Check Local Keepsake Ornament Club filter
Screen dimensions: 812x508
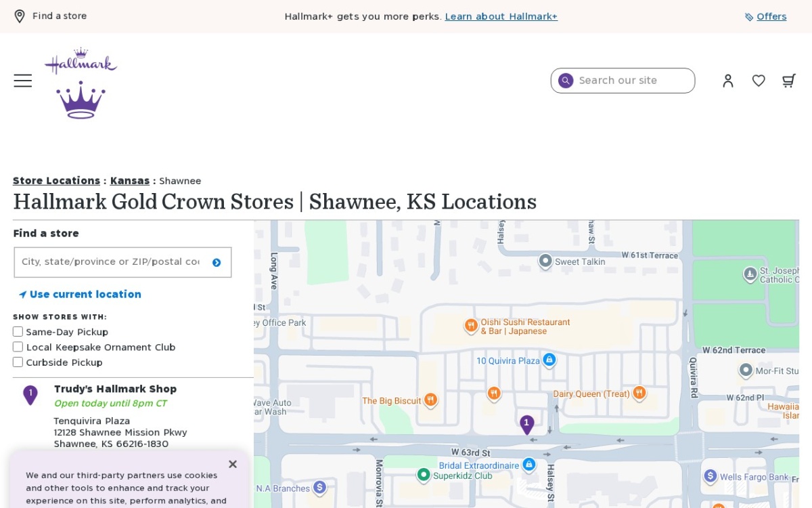[18, 347]
